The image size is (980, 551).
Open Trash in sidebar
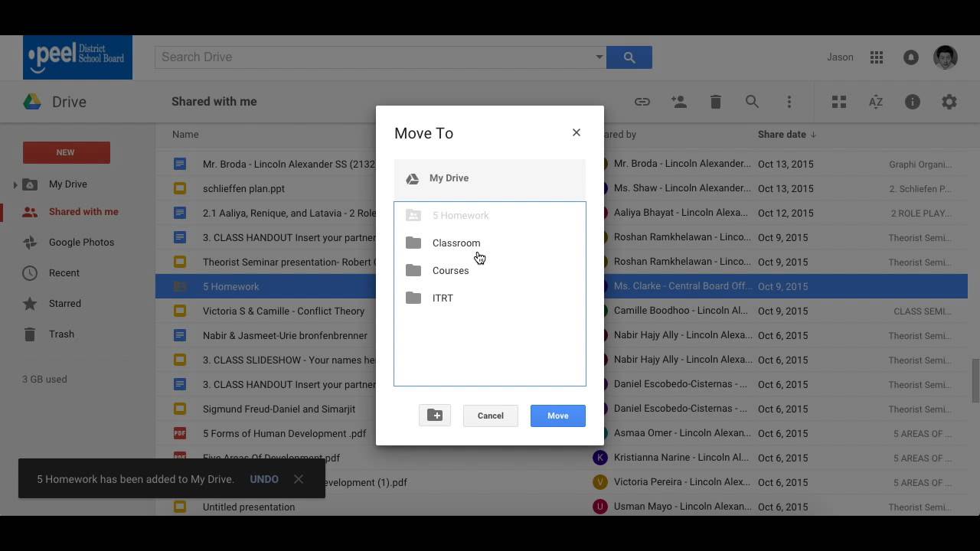coord(61,334)
